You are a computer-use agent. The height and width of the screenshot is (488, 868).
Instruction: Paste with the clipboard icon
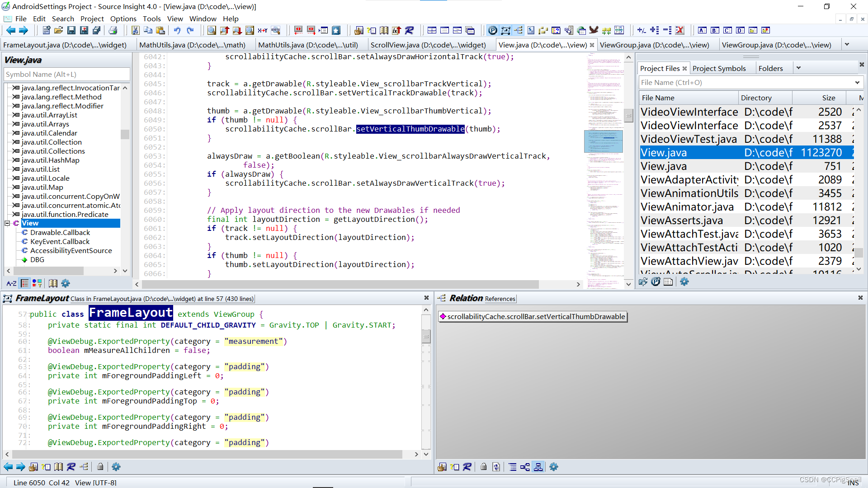(x=160, y=30)
